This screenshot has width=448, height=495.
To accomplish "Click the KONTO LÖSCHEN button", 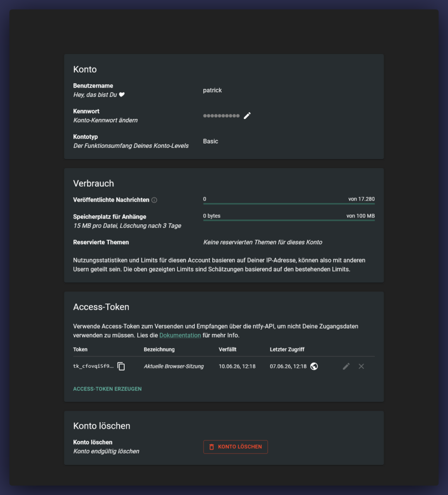I will [x=235, y=447].
